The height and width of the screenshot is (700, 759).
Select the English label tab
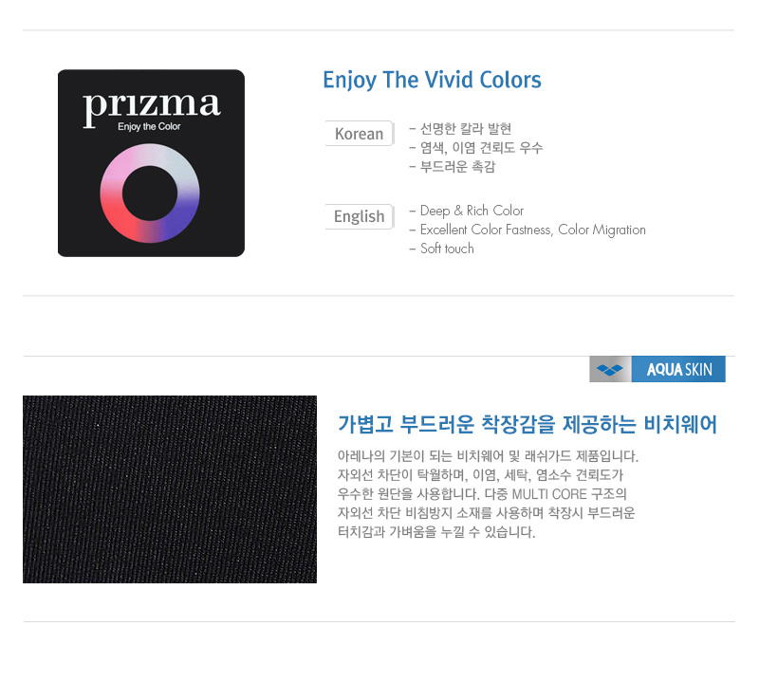(360, 216)
